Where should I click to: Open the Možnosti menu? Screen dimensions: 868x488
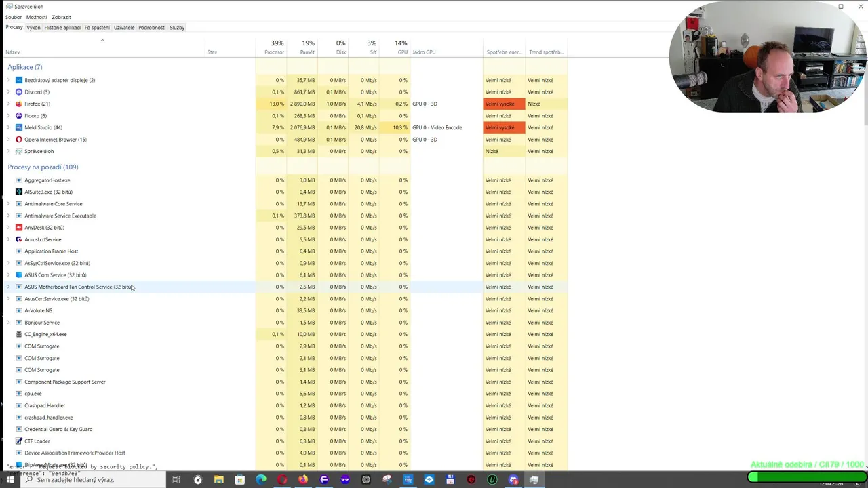[x=37, y=17]
